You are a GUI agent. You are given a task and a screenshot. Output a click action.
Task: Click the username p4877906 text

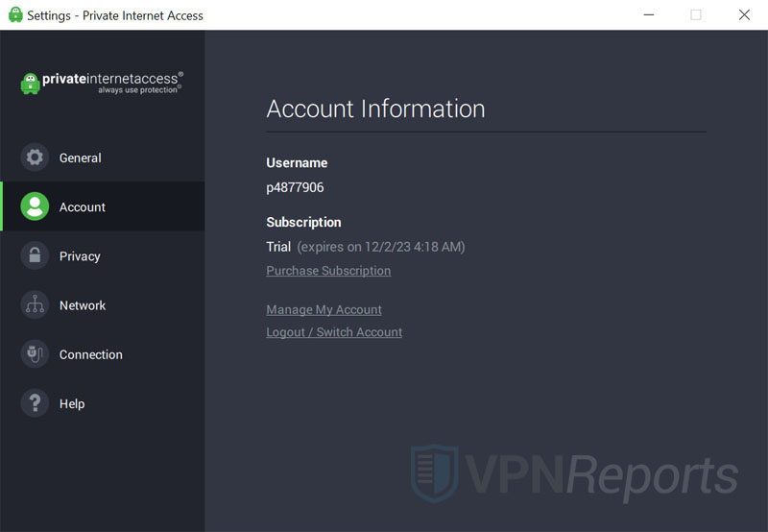[295, 188]
